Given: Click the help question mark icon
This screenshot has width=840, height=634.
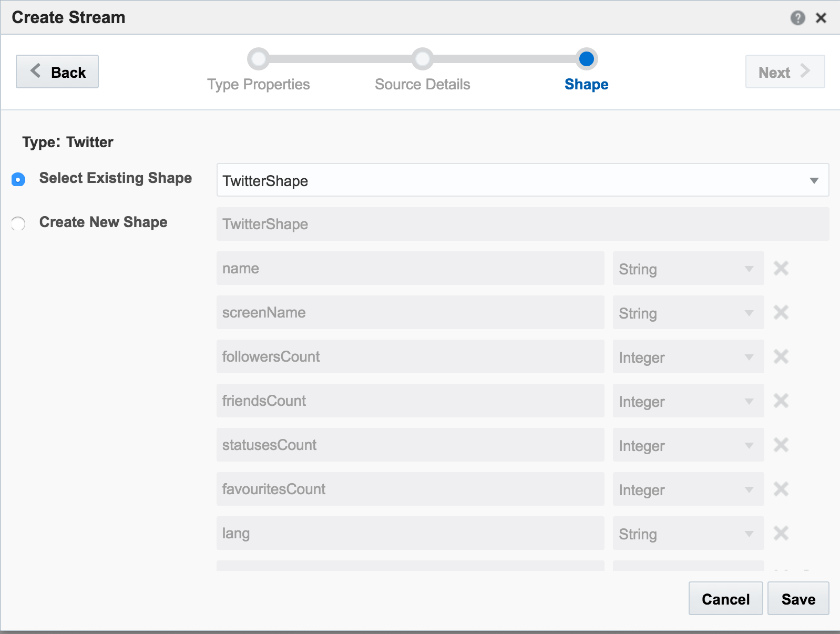Looking at the screenshot, I should click(x=797, y=18).
